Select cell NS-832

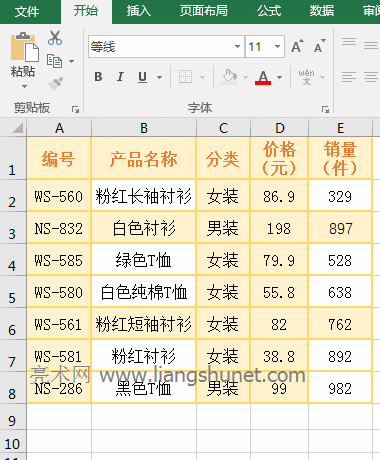pos(59,228)
